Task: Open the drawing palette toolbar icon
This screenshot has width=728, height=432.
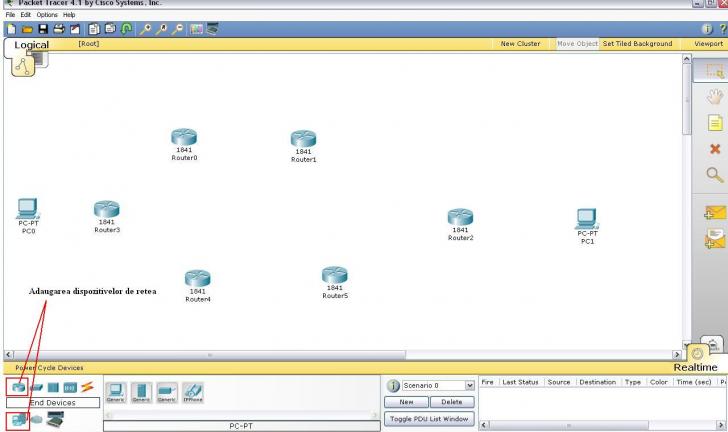Action: pyautogui.click(x=196, y=29)
